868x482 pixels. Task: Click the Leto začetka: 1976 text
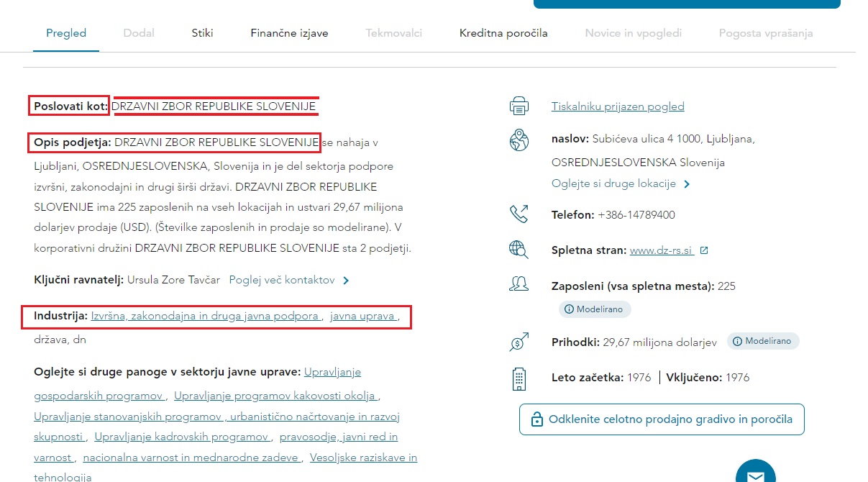pos(601,377)
